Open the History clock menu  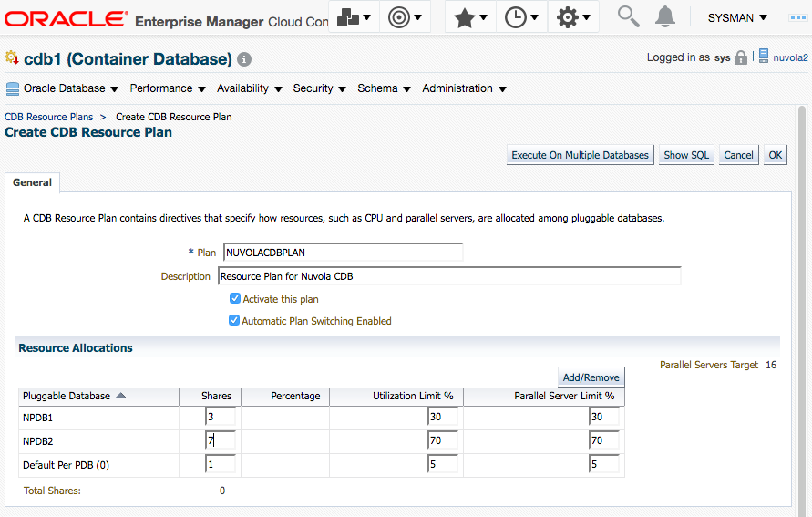pos(521,17)
